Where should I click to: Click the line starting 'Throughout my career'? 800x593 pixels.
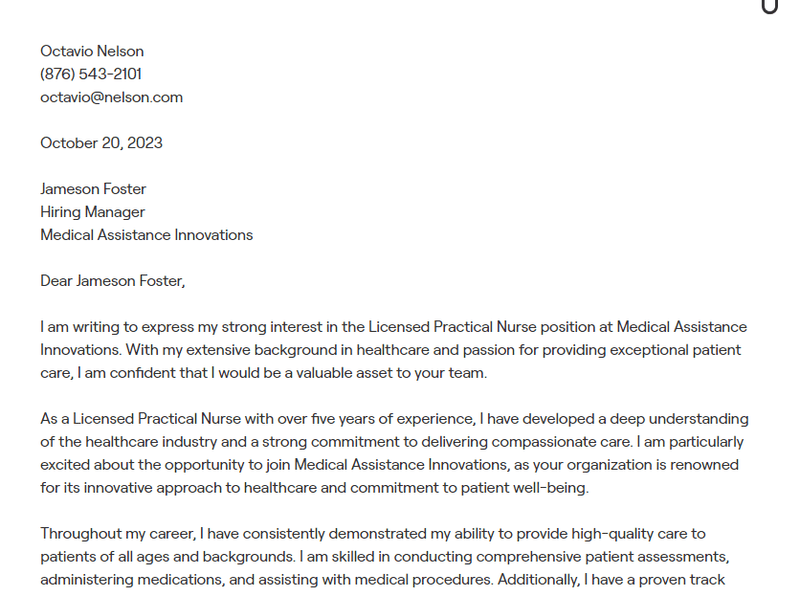coord(373,534)
